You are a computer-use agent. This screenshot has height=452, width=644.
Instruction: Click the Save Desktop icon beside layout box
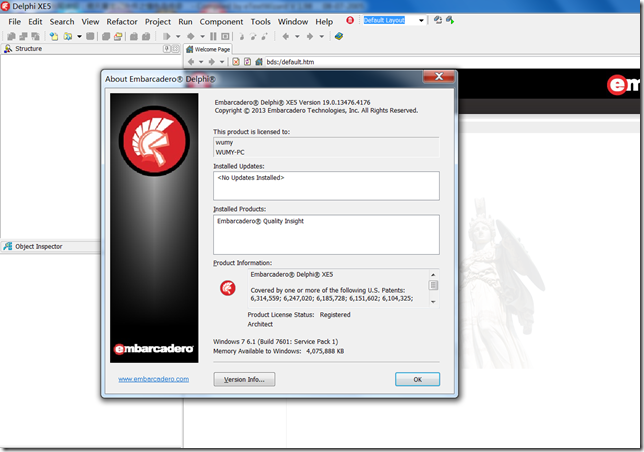(x=438, y=20)
